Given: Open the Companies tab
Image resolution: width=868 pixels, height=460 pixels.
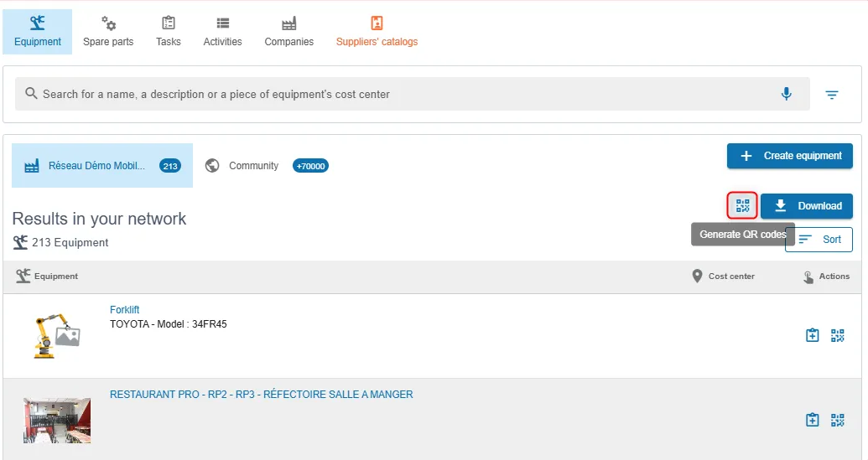Looking at the screenshot, I should click(x=289, y=32).
